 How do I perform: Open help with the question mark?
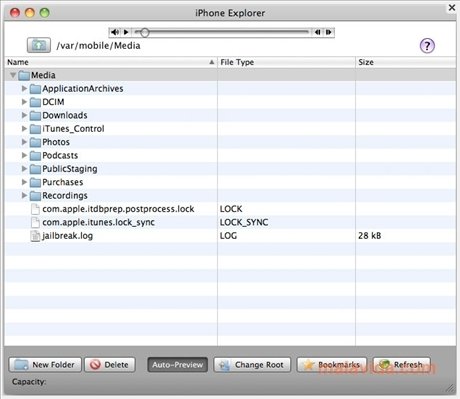pyautogui.click(x=427, y=46)
